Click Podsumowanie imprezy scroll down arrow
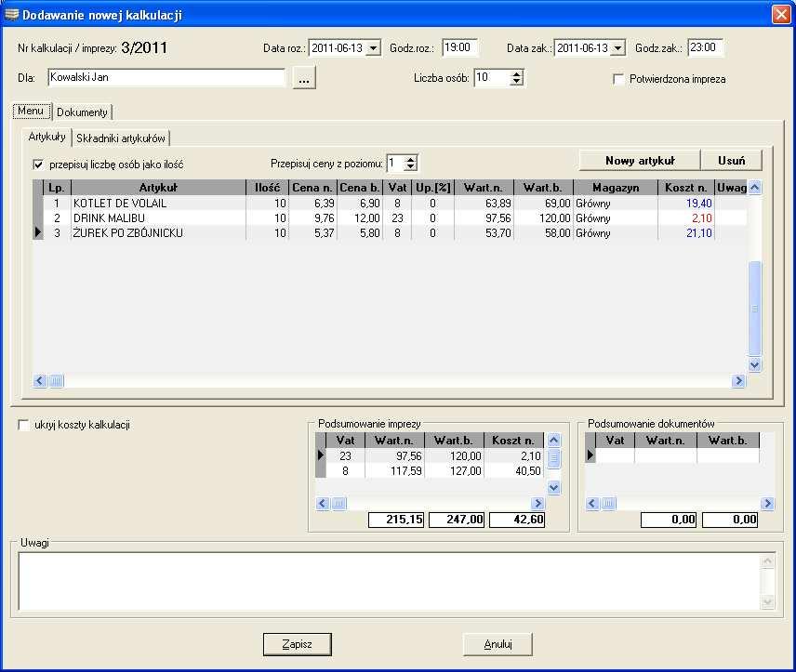796x672 pixels. click(554, 487)
